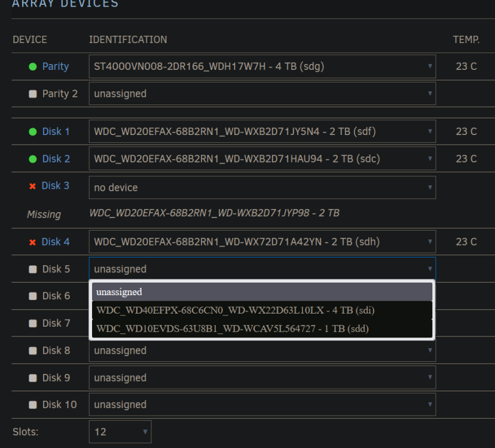Viewport: 495px width, 448px height.
Task: Click the Disk 1 temperature 23 C
Action: 466,131
